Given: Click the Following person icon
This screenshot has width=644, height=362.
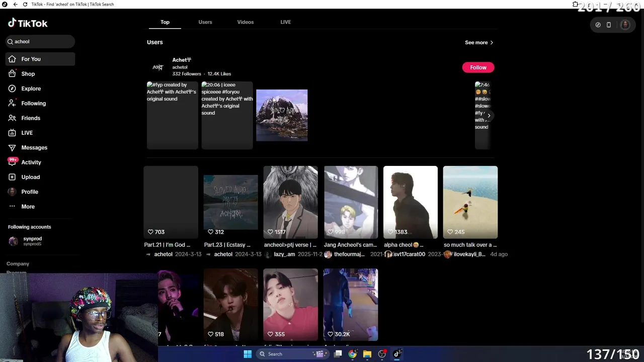Looking at the screenshot, I should click(12, 103).
